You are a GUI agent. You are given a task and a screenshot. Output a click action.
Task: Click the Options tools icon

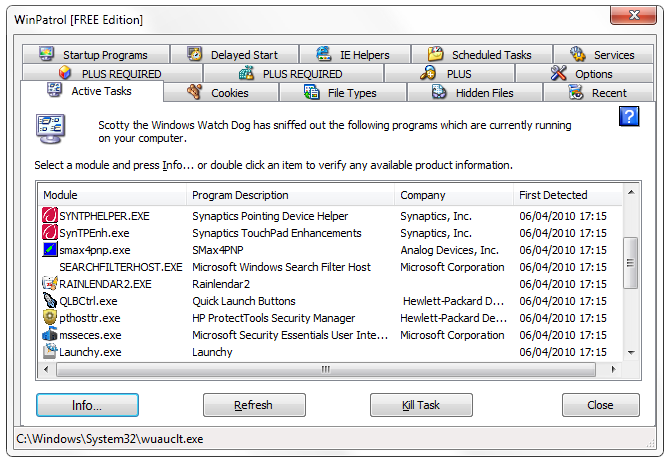558,73
